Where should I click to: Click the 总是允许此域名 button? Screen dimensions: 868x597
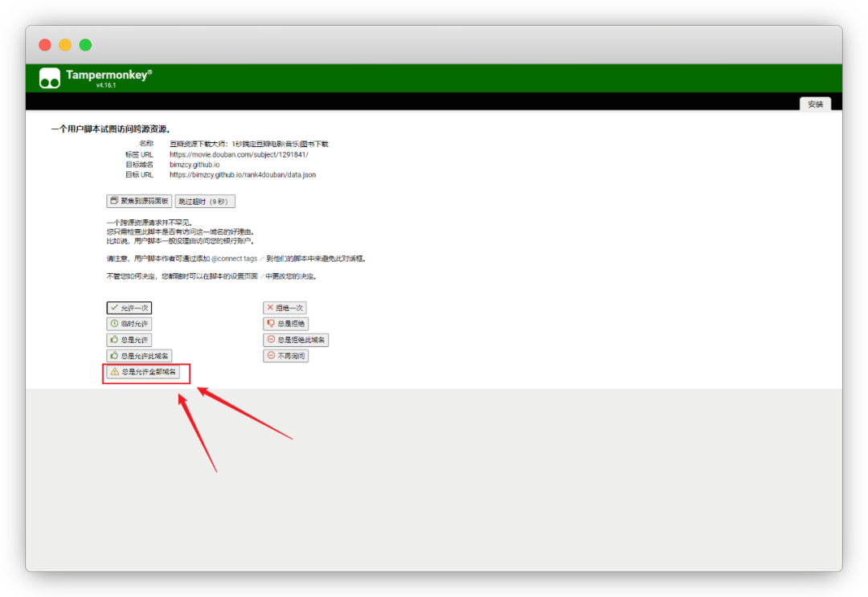[x=139, y=356]
